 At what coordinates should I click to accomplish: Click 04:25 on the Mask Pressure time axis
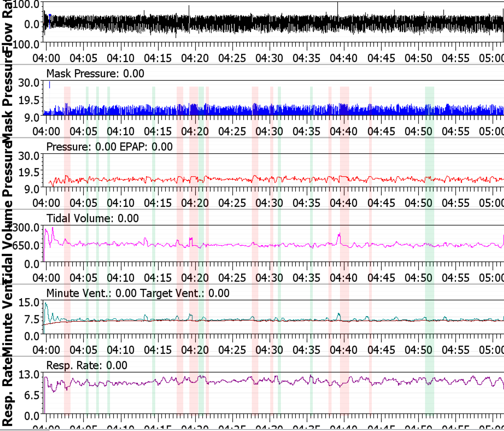(x=232, y=131)
